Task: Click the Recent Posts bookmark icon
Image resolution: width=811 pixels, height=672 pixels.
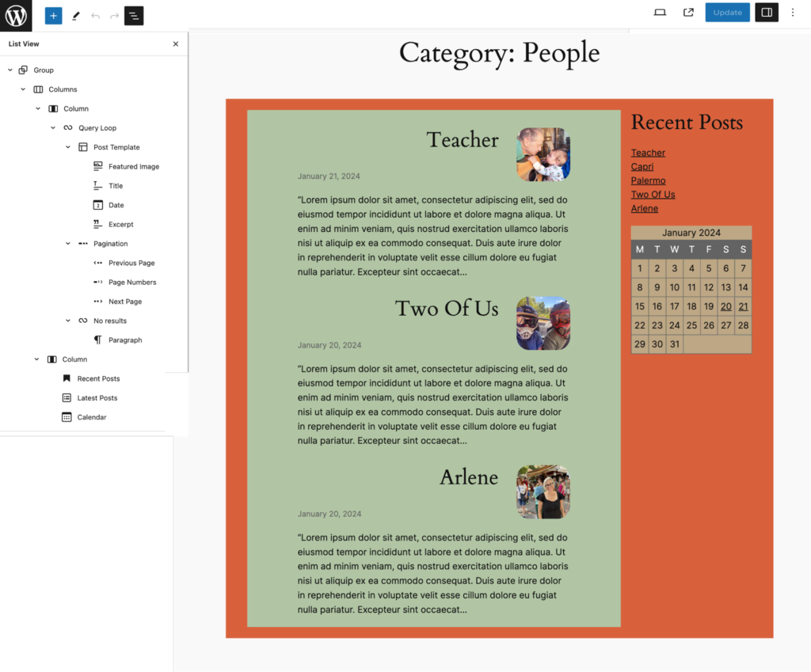Action: click(67, 378)
